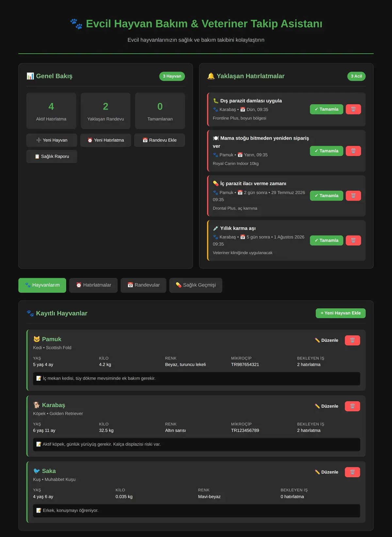
Task: Click the Aktif Hatırlatma stat card
Action: (x=51, y=111)
